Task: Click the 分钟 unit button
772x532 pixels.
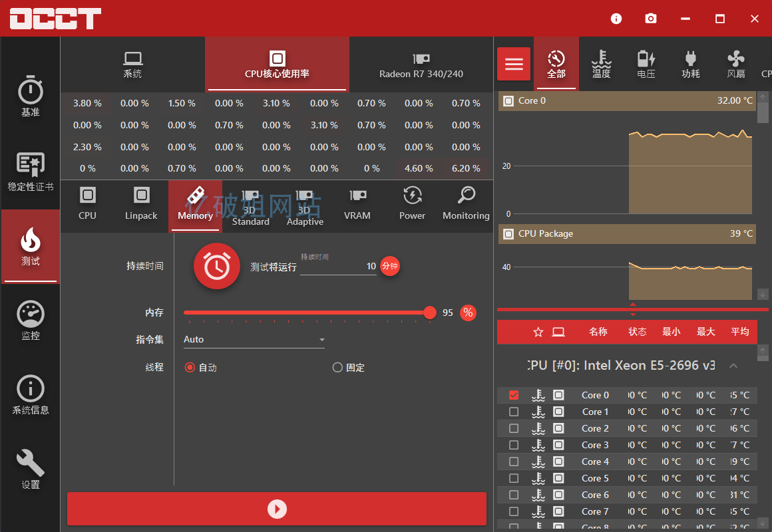Action: (x=390, y=266)
